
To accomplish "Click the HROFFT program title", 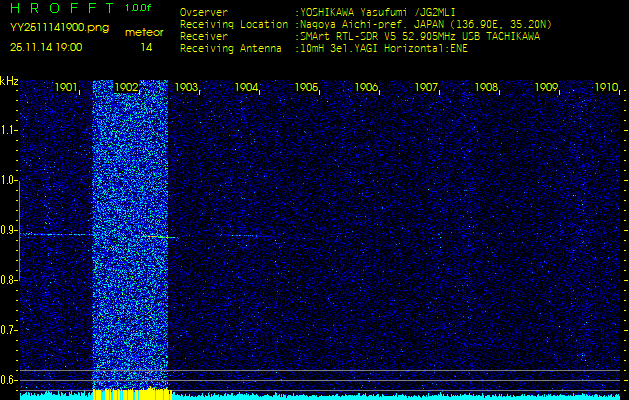I will [x=63, y=8].
